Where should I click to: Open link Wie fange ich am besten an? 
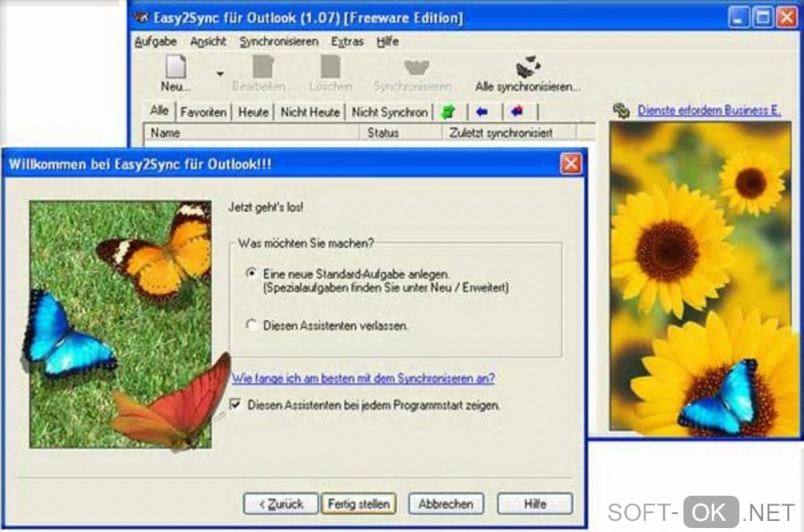click(x=363, y=378)
